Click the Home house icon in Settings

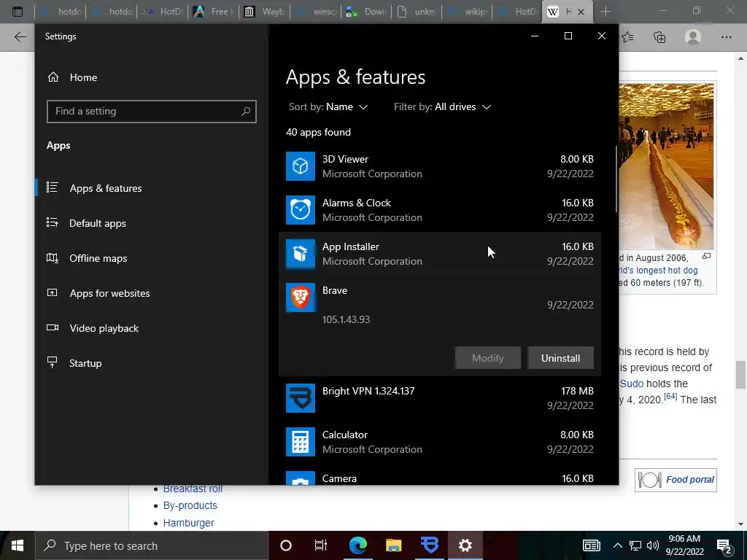coord(53,77)
